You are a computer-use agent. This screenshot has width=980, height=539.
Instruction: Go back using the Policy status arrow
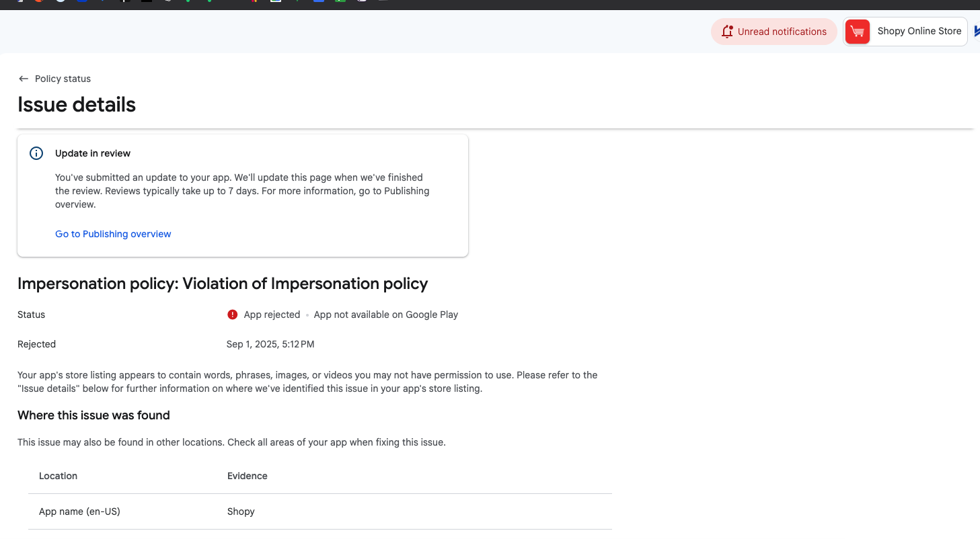tap(24, 79)
